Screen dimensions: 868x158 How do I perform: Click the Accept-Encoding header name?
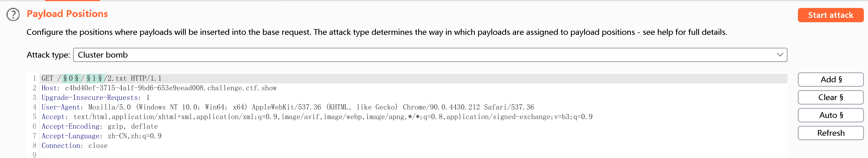tap(70, 126)
